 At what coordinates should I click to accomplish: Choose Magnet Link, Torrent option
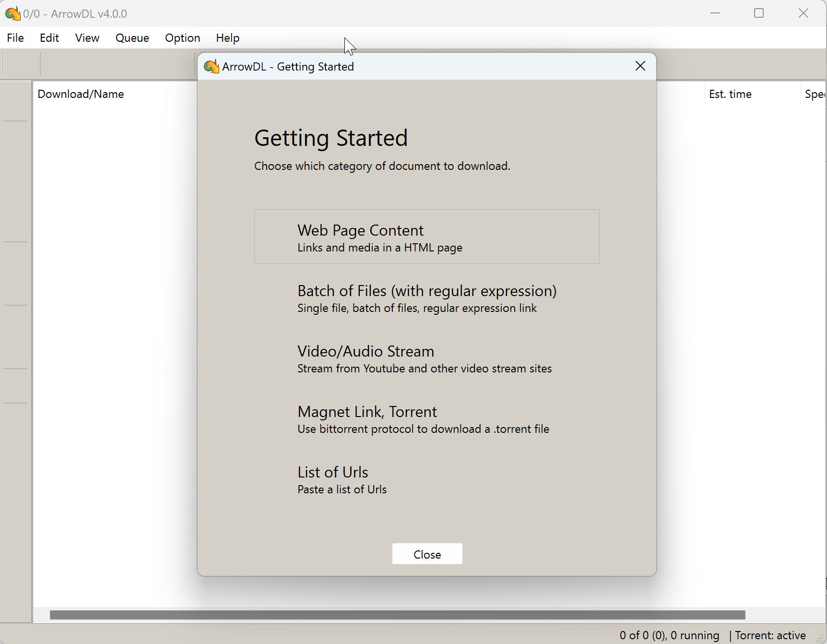pyautogui.click(x=427, y=418)
